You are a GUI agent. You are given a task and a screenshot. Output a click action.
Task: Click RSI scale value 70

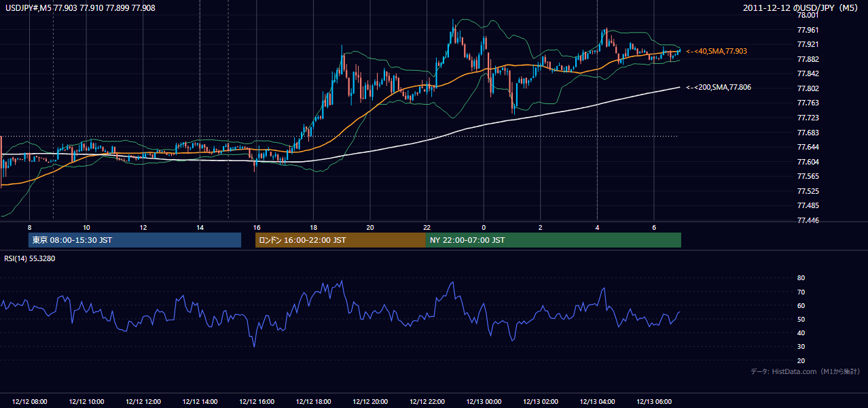tap(801, 292)
